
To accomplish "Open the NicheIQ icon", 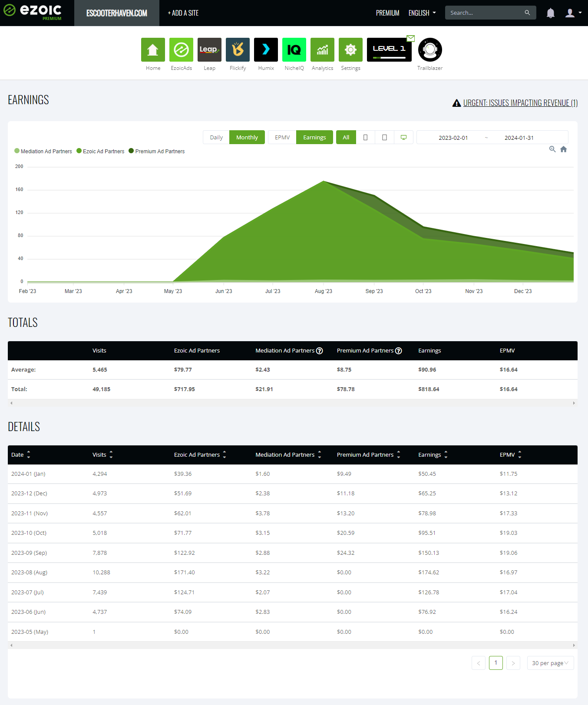I will click(294, 49).
